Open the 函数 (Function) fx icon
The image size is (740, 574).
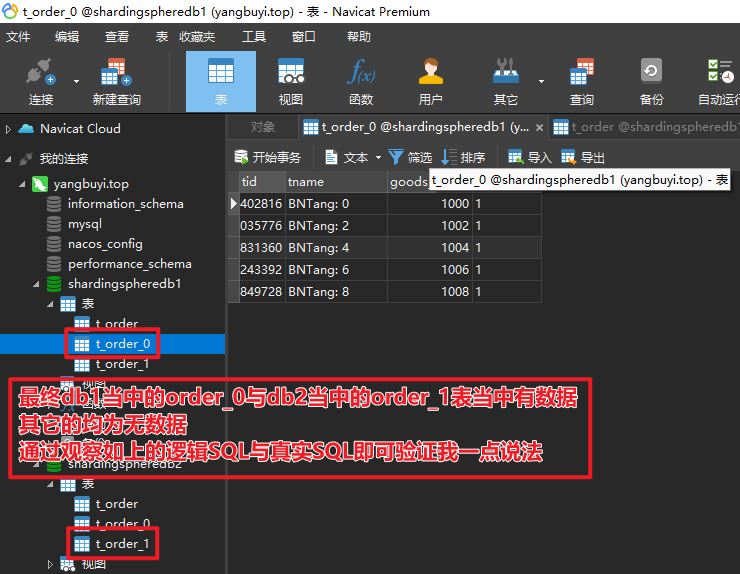[x=361, y=81]
